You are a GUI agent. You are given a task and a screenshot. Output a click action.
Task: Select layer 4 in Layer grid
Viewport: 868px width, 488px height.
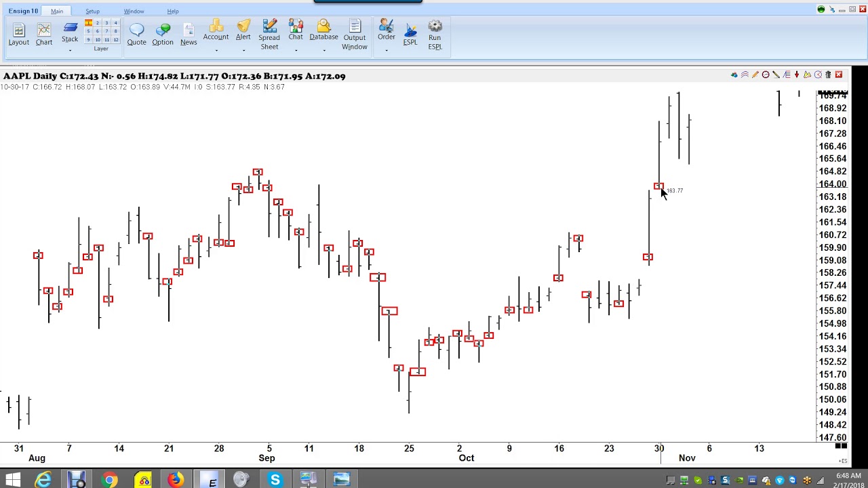pyautogui.click(x=115, y=23)
